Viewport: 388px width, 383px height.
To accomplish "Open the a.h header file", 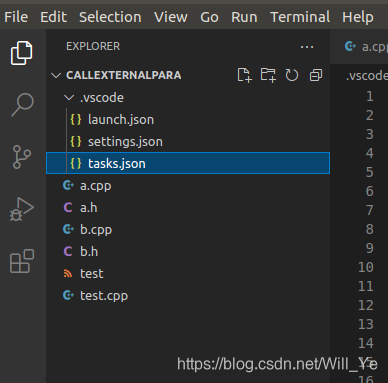I will [x=188, y=207].
